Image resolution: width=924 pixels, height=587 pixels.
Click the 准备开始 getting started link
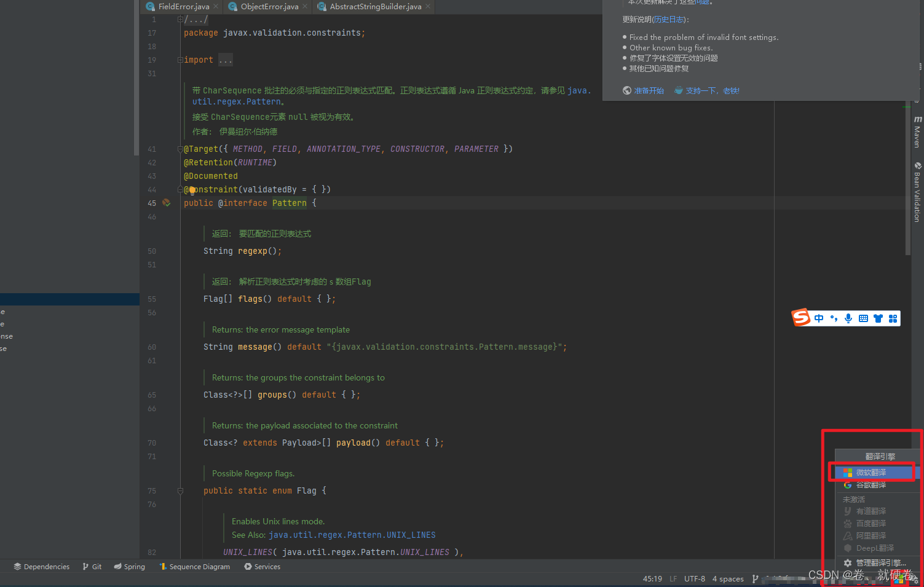coord(649,90)
